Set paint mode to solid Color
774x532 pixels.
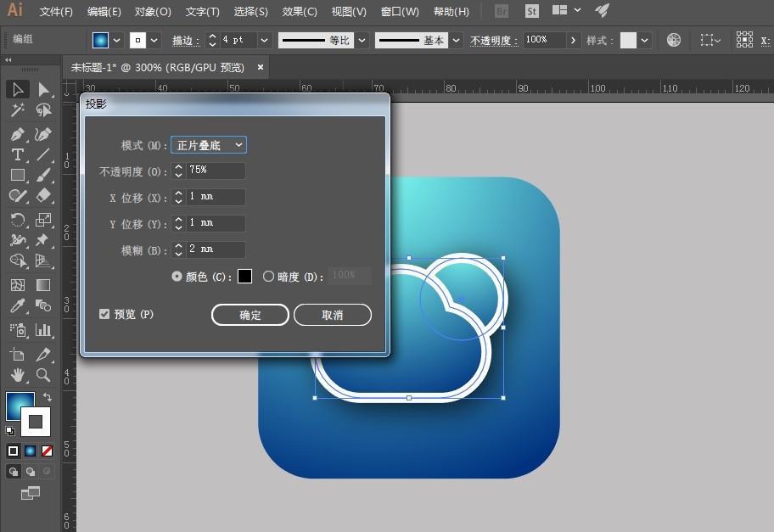(x=14, y=451)
